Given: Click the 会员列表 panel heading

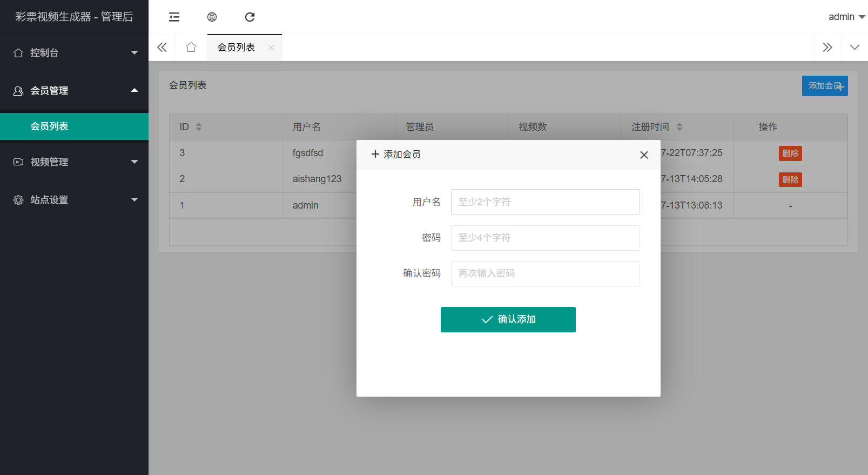Looking at the screenshot, I should click(187, 85).
